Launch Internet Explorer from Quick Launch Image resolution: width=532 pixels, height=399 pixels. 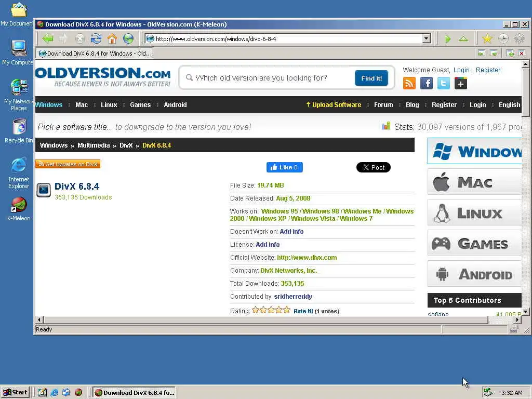click(54, 393)
